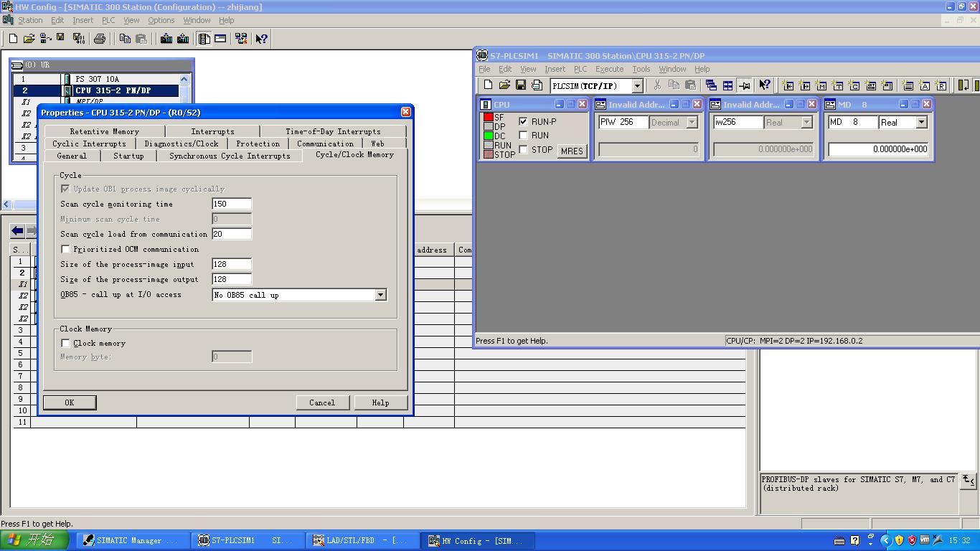Click the back arrow above the HW Config table
980x551 pixels.
tap(17, 231)
